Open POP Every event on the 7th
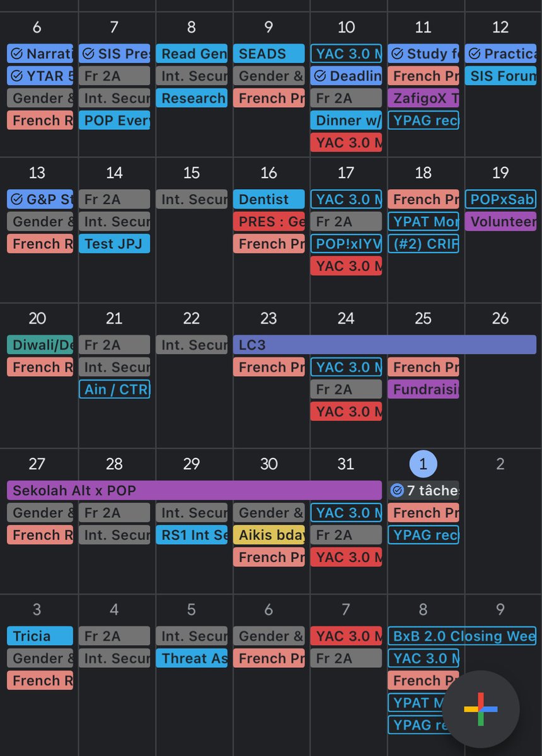This screenshot has height=756, width=542. (114, 120)
